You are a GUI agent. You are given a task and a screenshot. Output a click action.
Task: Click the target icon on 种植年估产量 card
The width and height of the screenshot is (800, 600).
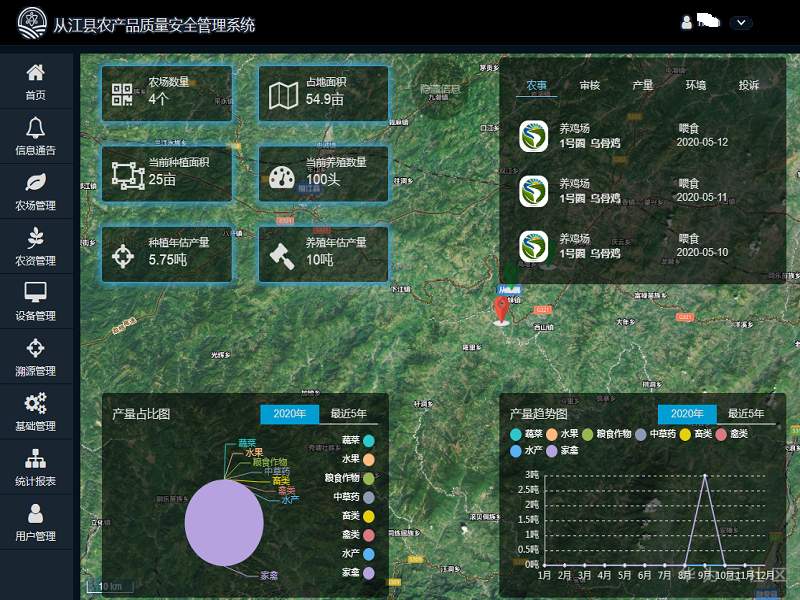[x=123, y=256]
